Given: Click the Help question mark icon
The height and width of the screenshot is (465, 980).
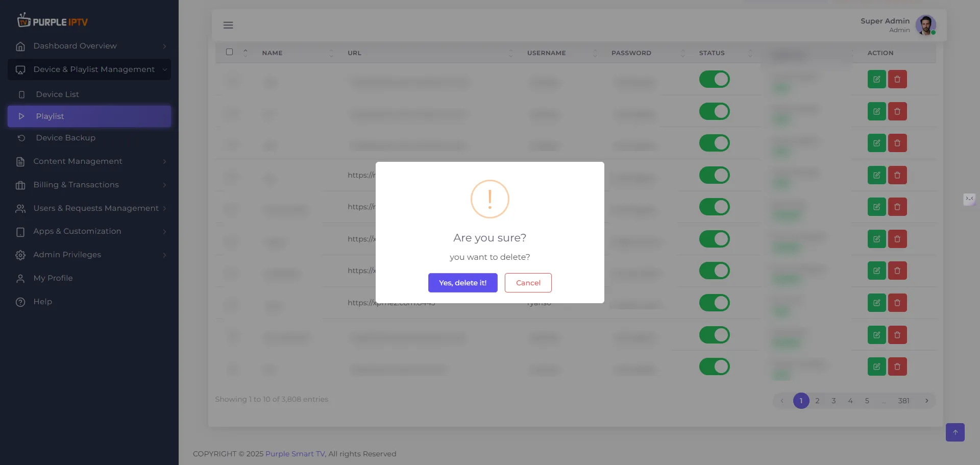Looking at the screenshot, I should point(20,302).
